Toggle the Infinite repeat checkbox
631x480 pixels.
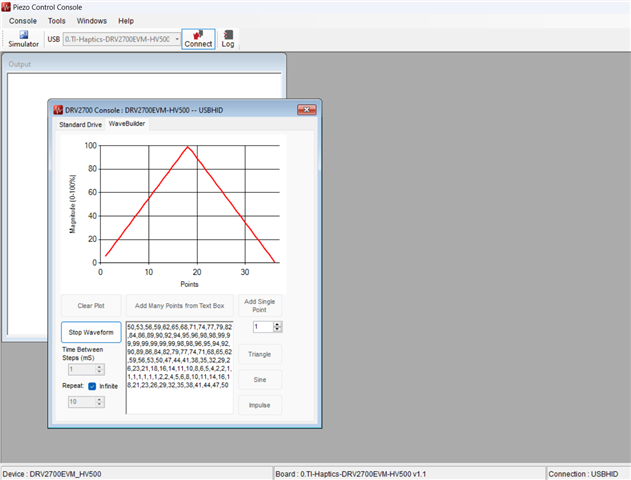(x=92, y=386)
